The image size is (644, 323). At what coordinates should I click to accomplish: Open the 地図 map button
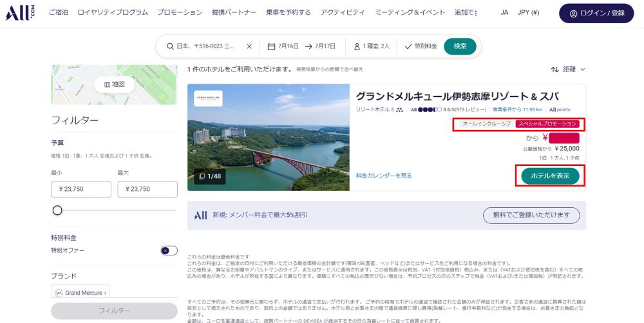114,84
